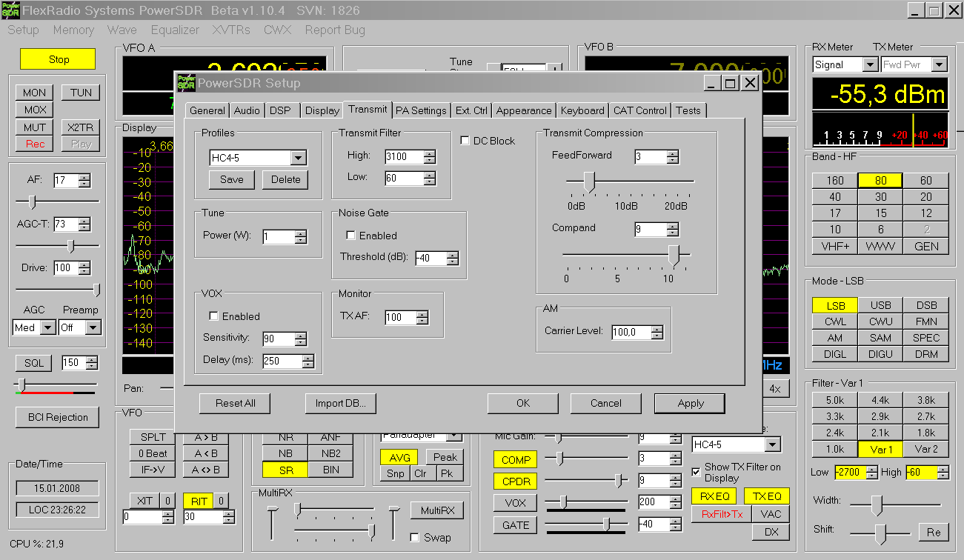Enable the VOX checkbox in setup
The height and width of the screenshot is (560, 964).
pos(214,316)
